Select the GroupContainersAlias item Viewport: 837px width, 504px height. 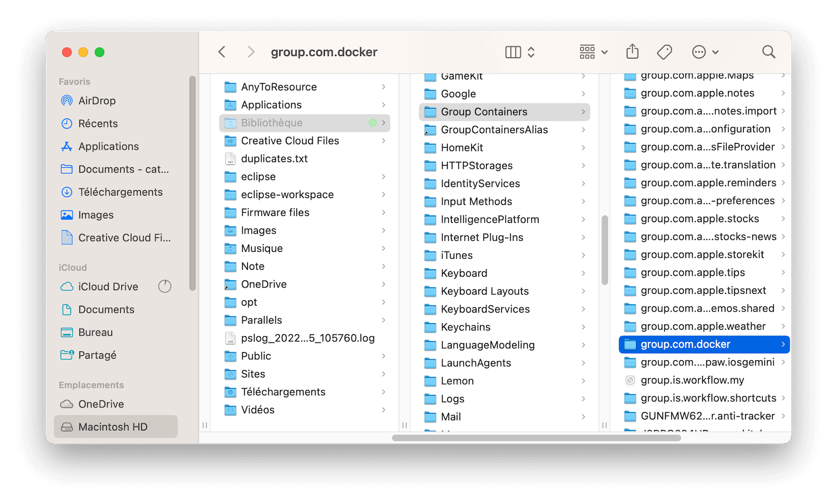click(x=504, y=130)
